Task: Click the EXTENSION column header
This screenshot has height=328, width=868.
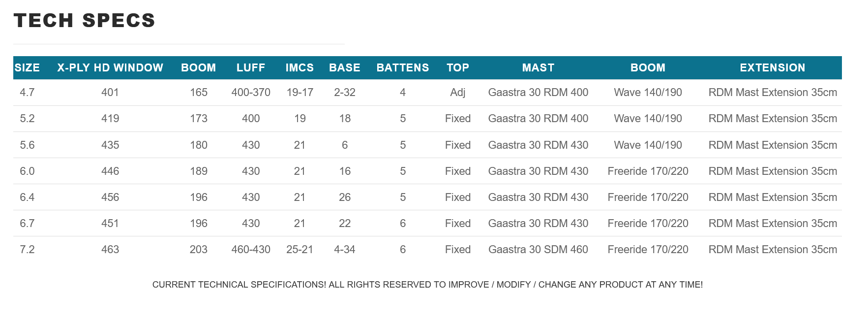Action: click(x=773, y=68)
